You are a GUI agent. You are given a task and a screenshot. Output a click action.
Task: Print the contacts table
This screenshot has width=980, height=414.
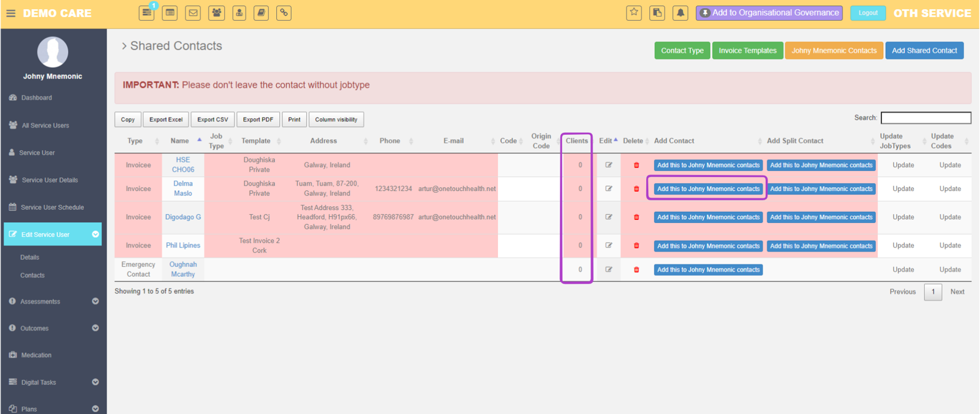pos(295,119)
